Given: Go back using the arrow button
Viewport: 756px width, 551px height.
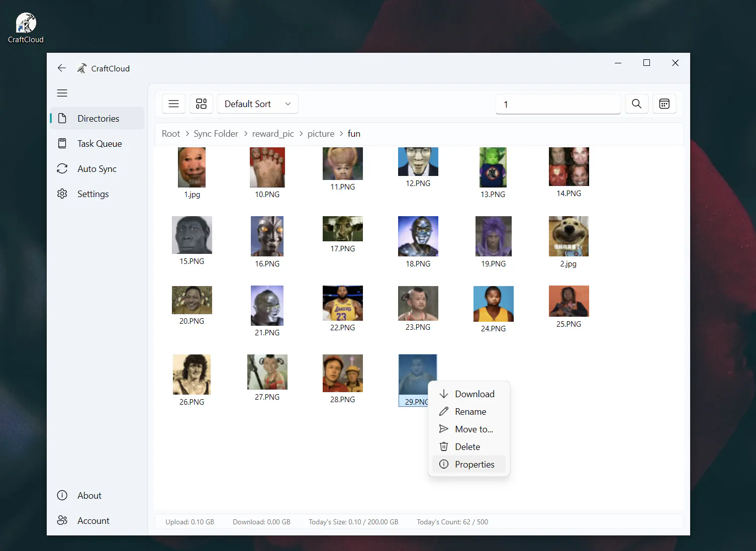Looking at the screenshot, I should point(62,68).
